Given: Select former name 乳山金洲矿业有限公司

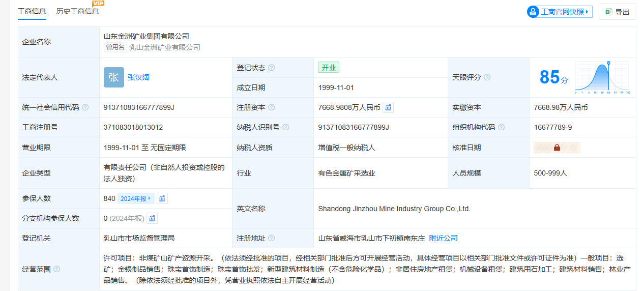Looking at the screenshot, I should (x=164, y=47).
